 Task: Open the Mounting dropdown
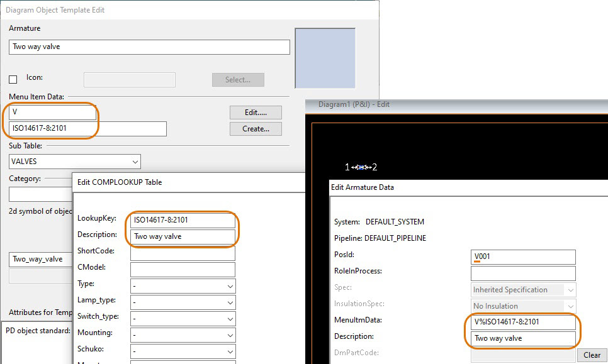pos(183,334)
